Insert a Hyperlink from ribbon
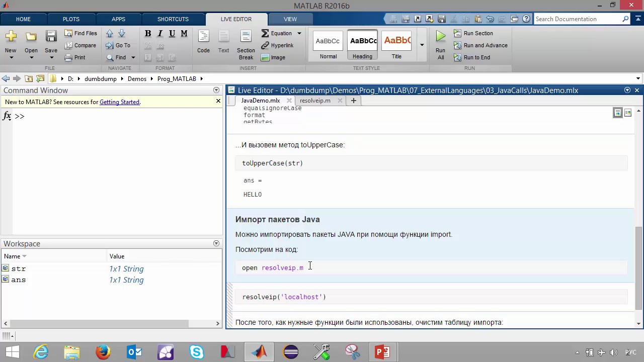Image resolution: width=644 pixels, height=362 pixels. [x=277, y=45]
